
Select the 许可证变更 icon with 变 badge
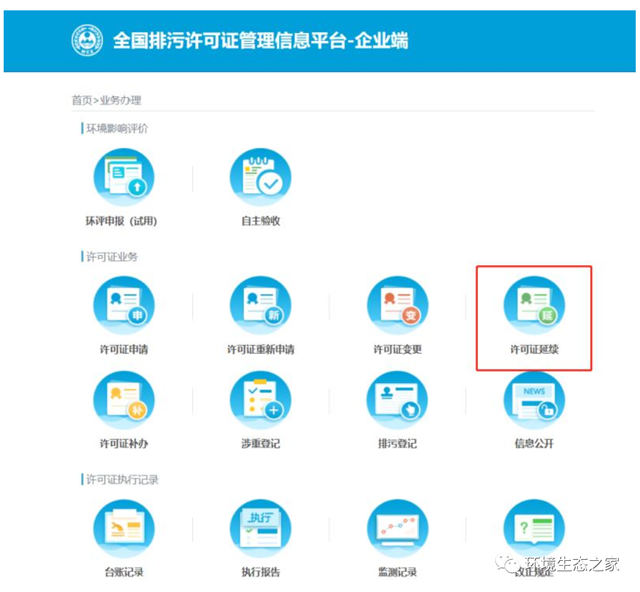398,306
